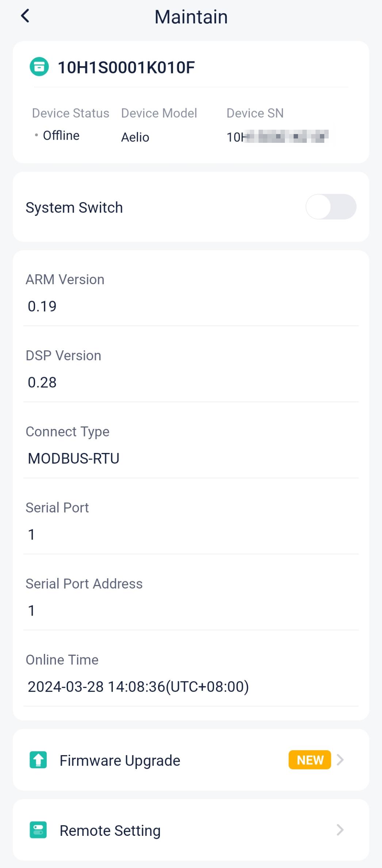382x868 pixels.
Task: Tap the Serial Port Address value
Action: click(31, 610)
